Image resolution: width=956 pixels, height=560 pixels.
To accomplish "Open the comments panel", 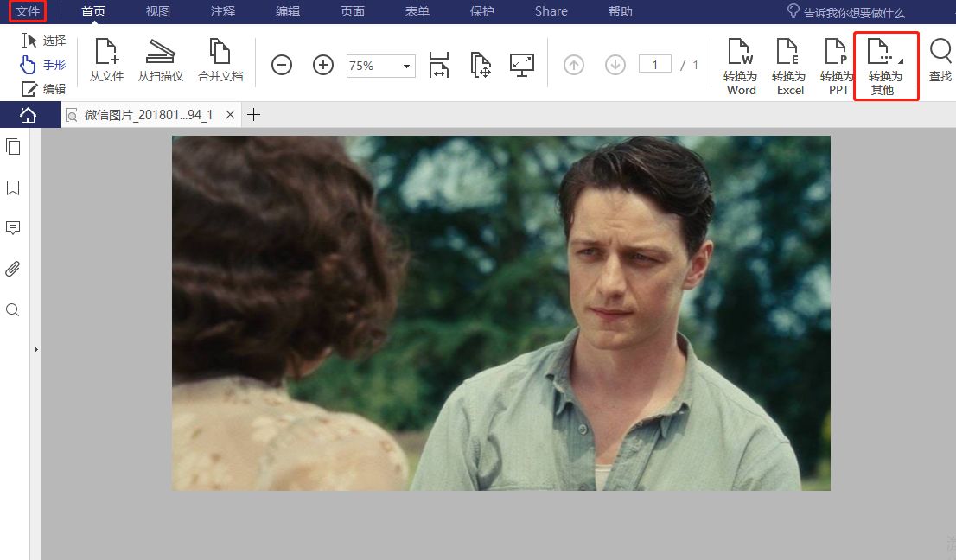I will (x=13, y=228).
